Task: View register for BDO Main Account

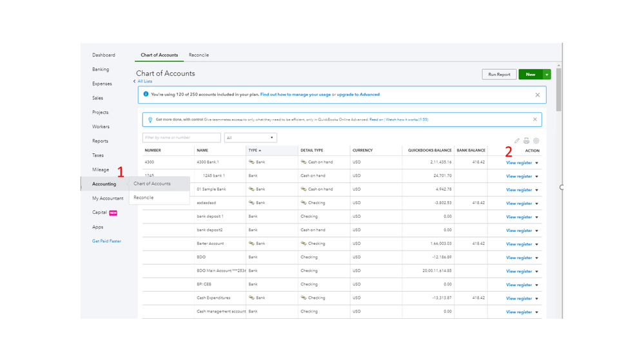Action: point(519,271)
